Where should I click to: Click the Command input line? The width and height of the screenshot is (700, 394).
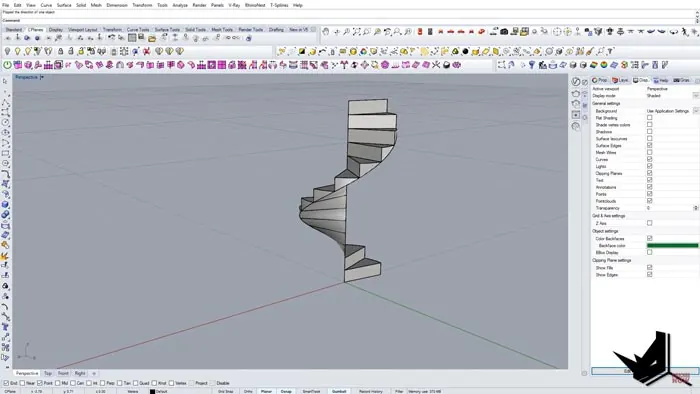pyautogui.click(x=348, y=21)
